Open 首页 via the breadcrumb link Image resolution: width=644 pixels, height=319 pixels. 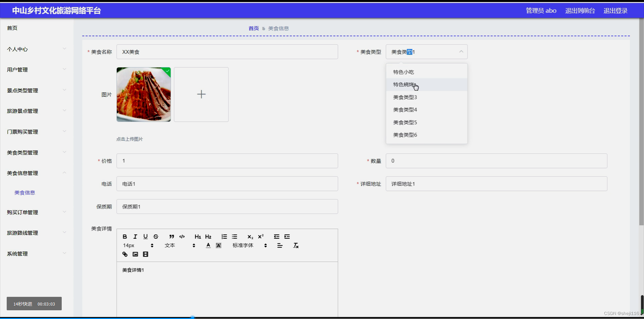click(x=253, y=28)
